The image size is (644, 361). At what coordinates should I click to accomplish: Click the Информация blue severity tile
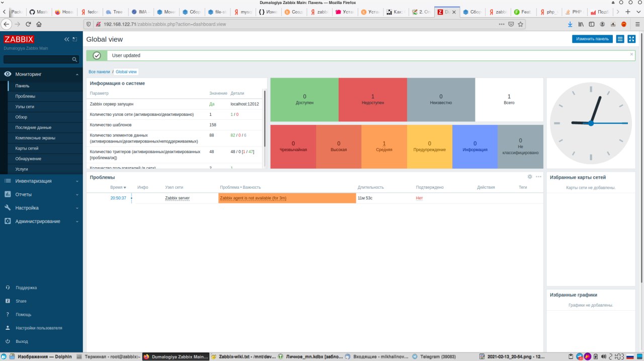(475, 147)
